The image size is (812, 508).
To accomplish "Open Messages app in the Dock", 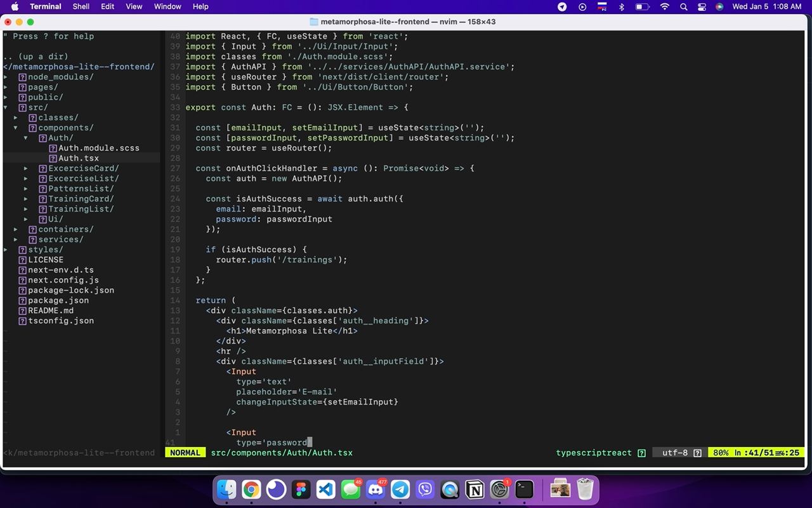I will pyautogui.click(x=351, y=489).
